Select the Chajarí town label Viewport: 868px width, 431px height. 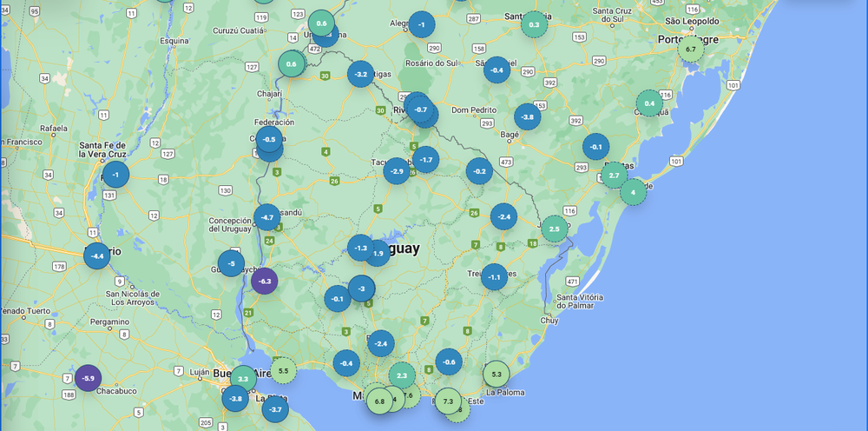(x=270, y=94)
